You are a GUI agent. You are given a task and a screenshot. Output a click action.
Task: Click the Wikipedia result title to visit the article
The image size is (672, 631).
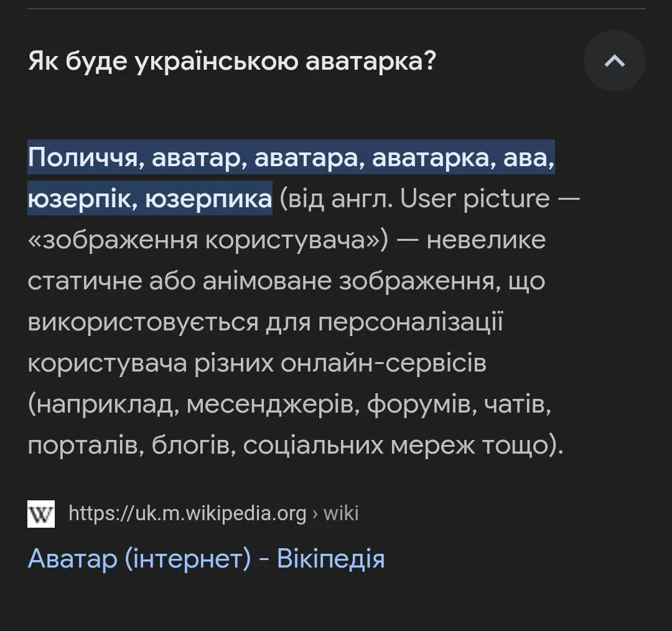coord(207,559)
